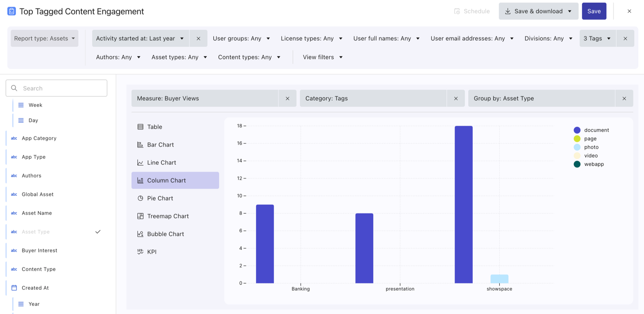Pick the Bubble Chart icon

140,234
